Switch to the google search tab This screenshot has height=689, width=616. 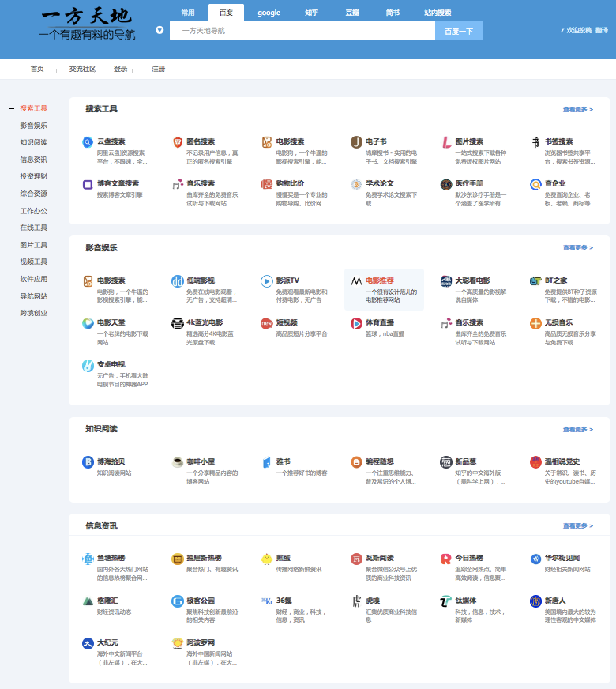[269, 13]
